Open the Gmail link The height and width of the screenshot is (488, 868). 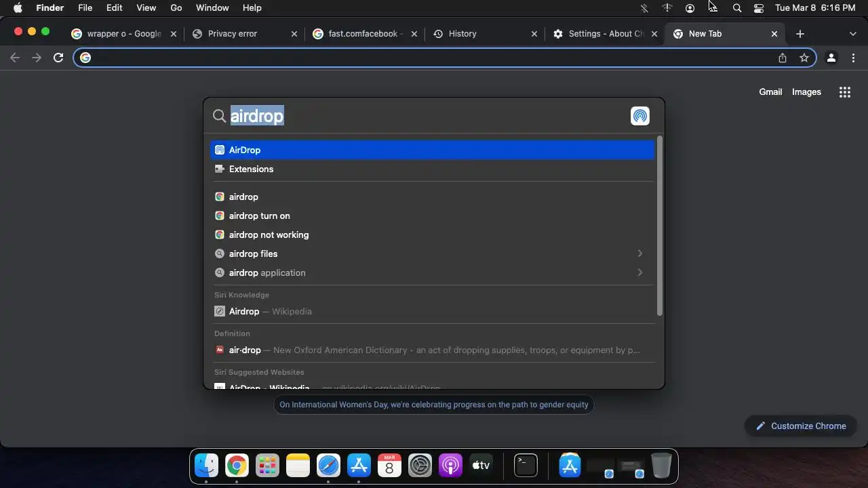[770, 92]
